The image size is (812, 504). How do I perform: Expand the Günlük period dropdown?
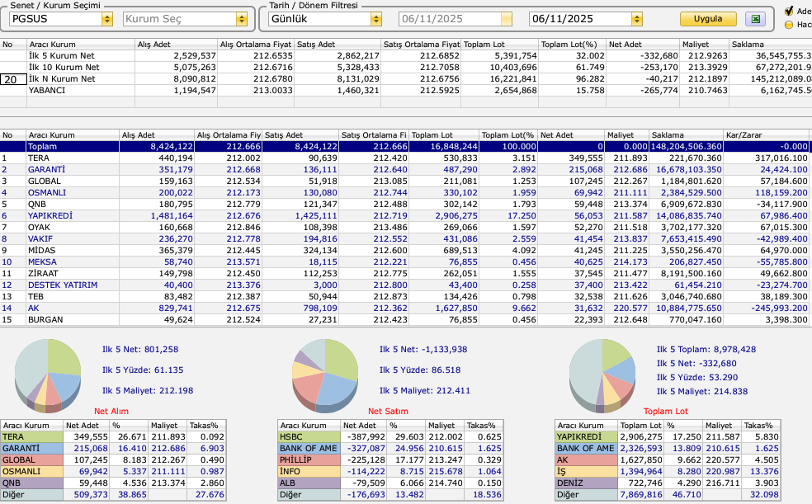[376, 19]
